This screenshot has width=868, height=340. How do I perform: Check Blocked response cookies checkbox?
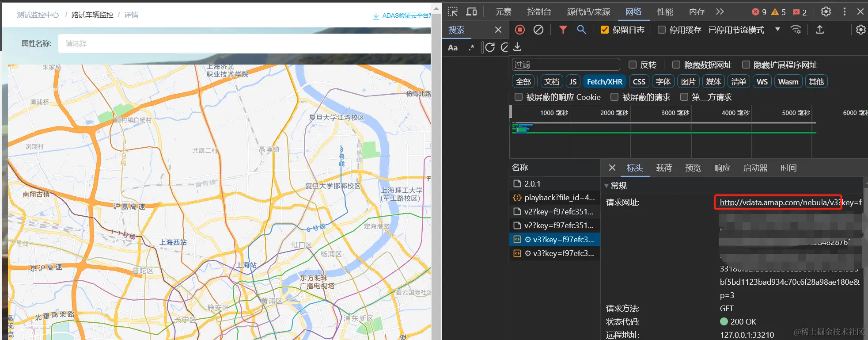click(519, 96)
